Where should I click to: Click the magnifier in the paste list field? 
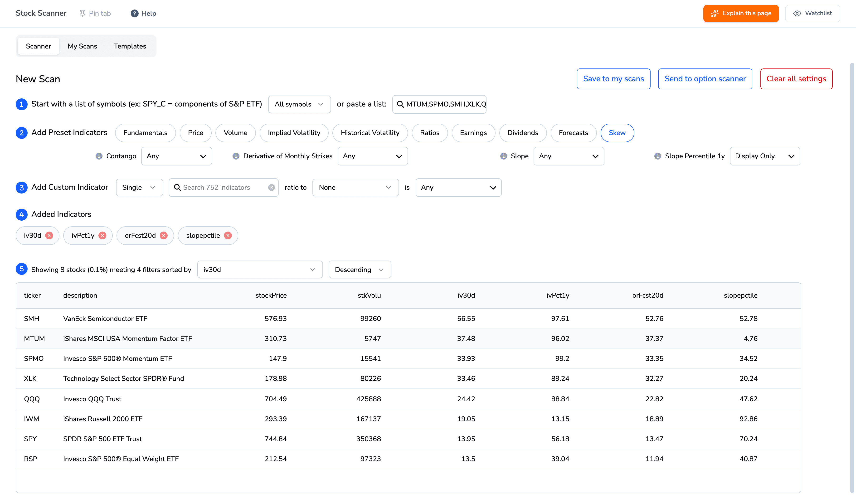pyautogui.click(x=400, y=104)
